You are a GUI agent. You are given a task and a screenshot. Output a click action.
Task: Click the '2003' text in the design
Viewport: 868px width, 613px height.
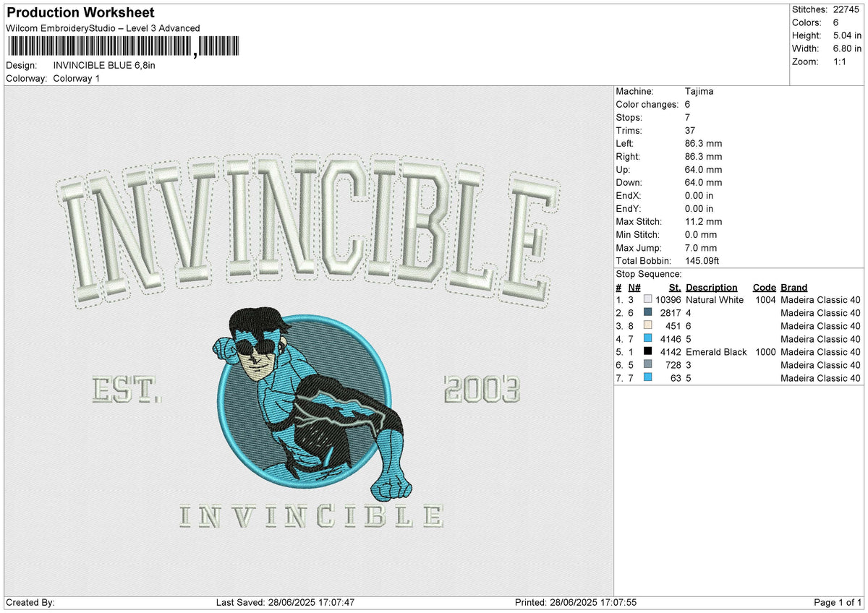pyautogui.click(x=482, y=390)
